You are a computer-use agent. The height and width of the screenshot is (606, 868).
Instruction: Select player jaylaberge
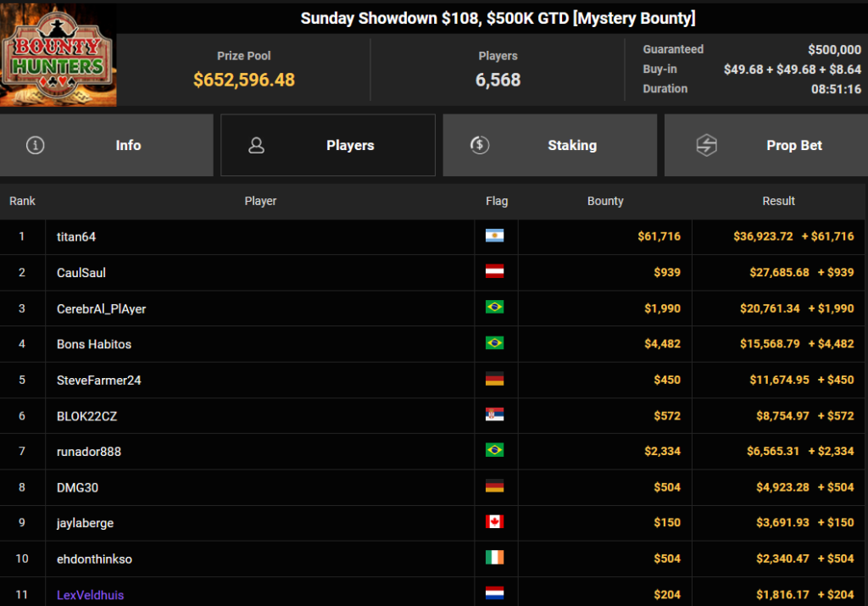point(85,523)
